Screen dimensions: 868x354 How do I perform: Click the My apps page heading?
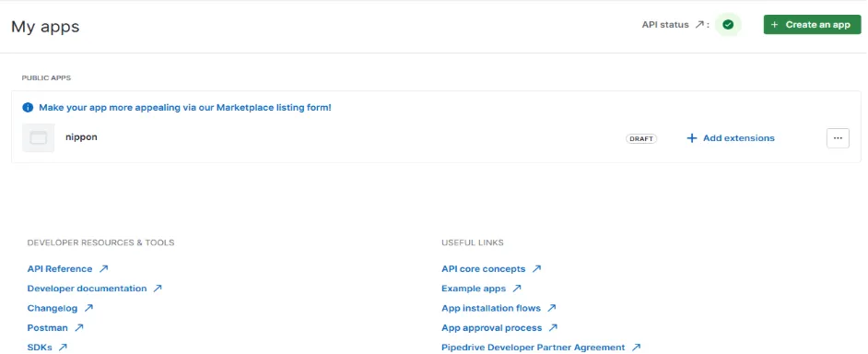pyautogui.click(x=45, y=27)
